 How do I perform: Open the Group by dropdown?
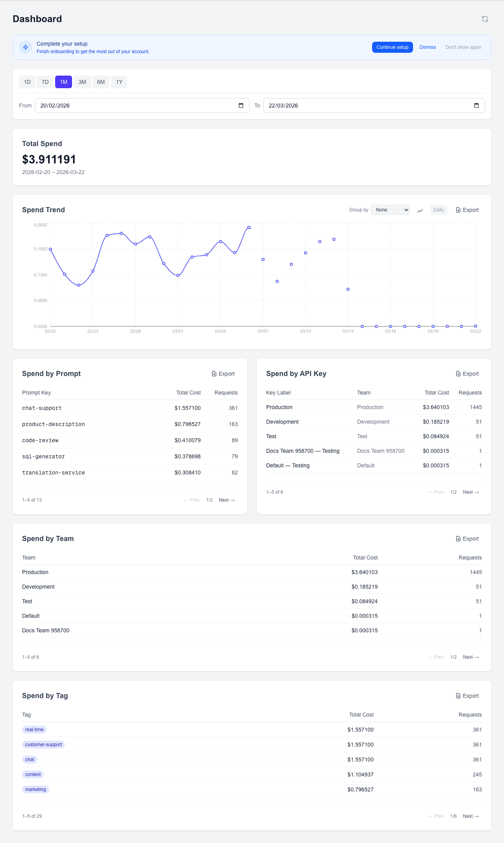390,210
